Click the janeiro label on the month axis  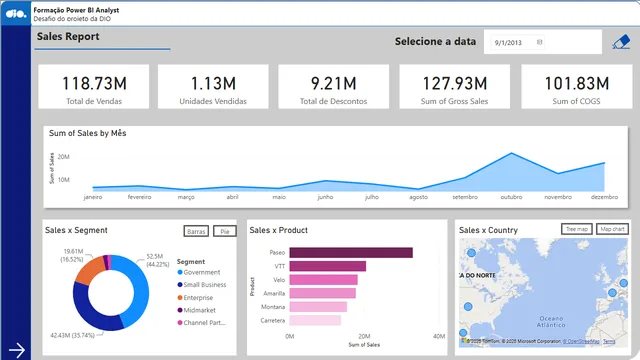pos(93,197)
